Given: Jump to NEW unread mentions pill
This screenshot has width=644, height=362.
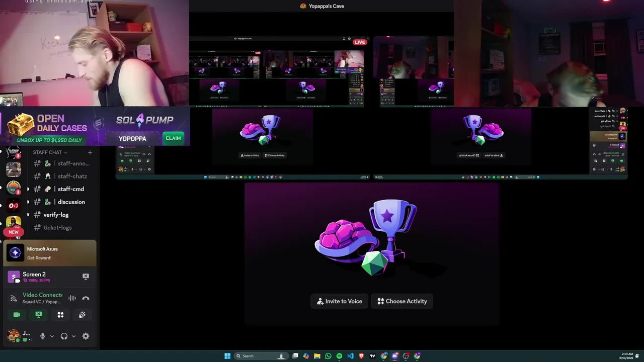Looking at the screenshot, I should (x=14, y=232).
